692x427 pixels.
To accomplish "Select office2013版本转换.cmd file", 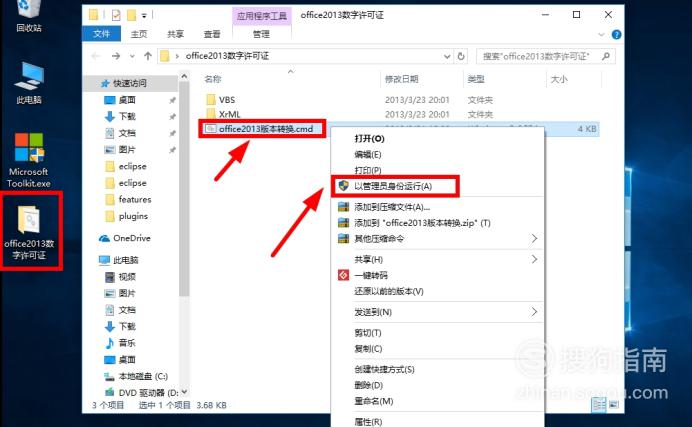I will 266,129.
